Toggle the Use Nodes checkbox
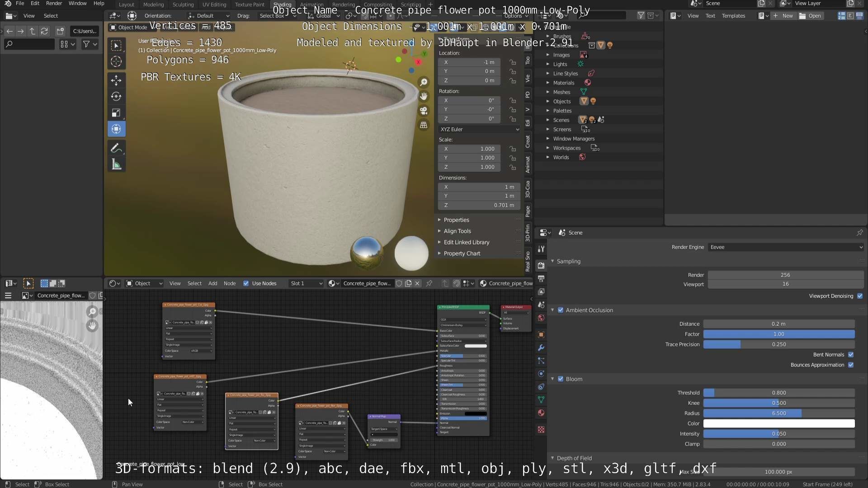868x488 pixels. [x=246, y=283]
